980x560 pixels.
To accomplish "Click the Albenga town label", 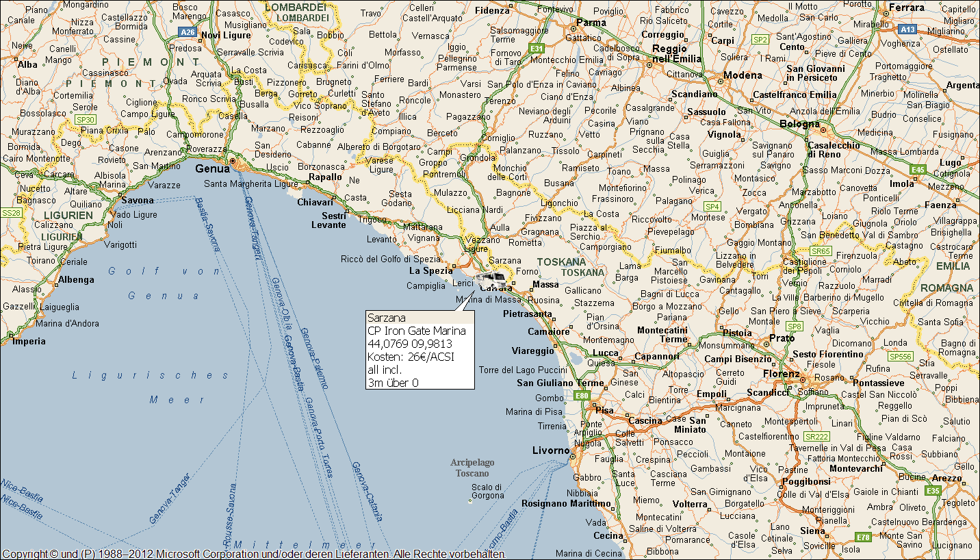I will tap(76, 279).
